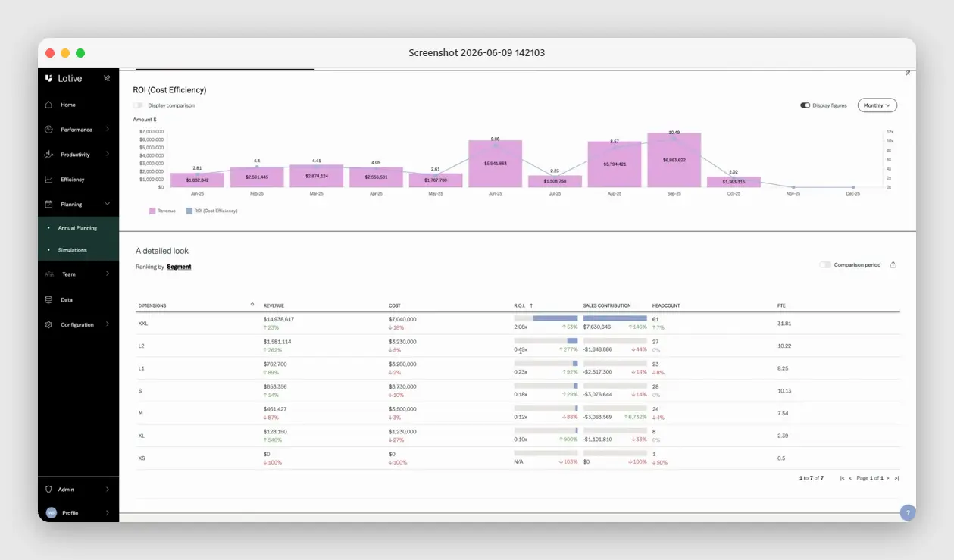Click the XXL sales contribution bar
954x560 pixels.
(x=615, y=318)
